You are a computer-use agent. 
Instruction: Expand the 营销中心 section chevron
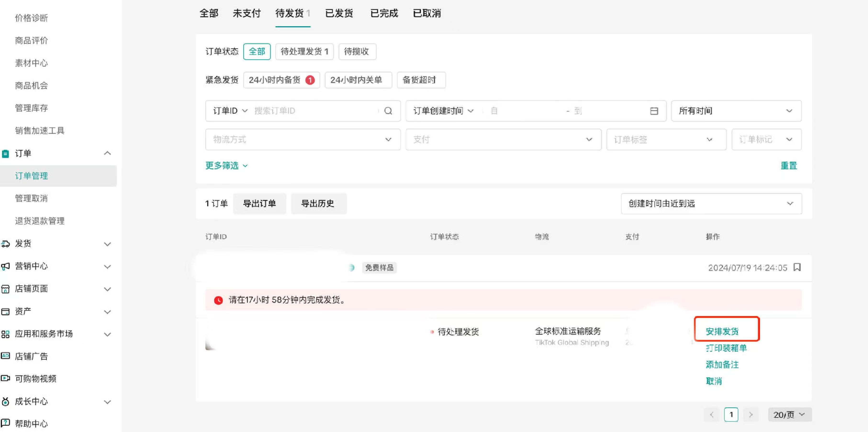107,267
